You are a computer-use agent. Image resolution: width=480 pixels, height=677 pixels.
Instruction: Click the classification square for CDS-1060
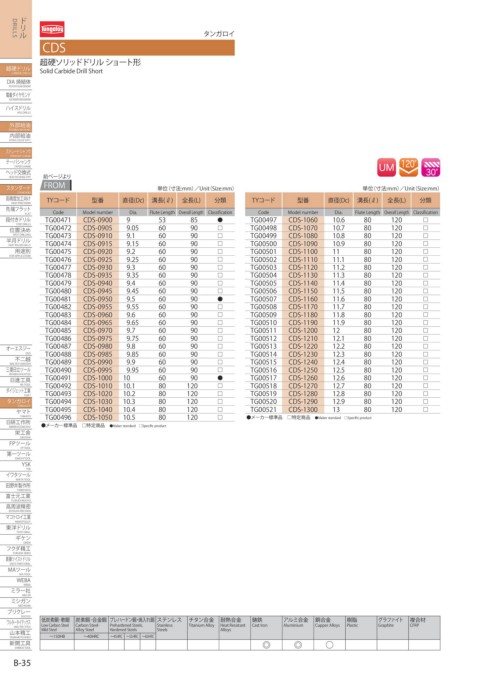pyautogui.click(x=425, y=220)
